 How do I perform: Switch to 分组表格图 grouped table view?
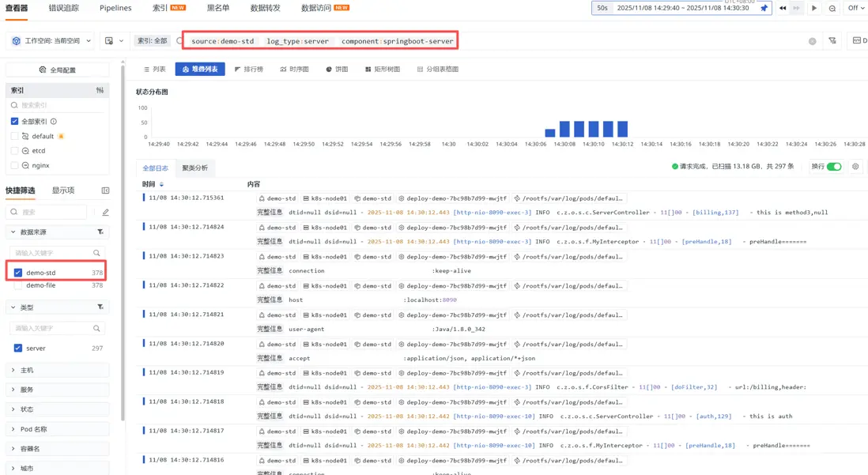coord(437,70)
